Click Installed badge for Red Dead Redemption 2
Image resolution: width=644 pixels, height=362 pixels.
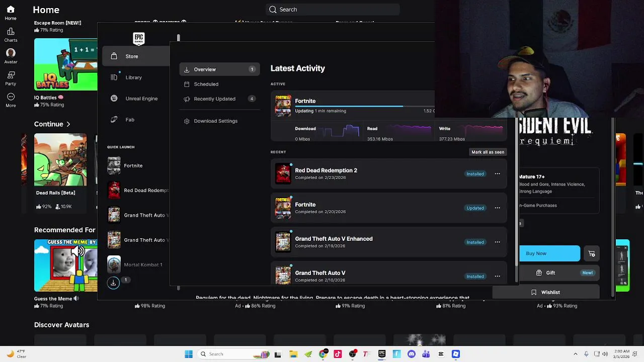pyautogui.click(x=475, y=174)
